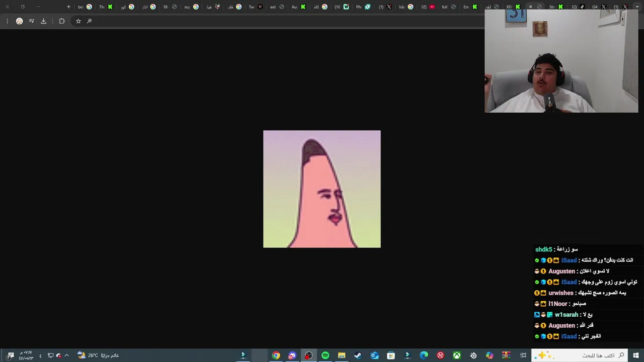Click the muted volume tray icon
Image resolution: width=644 pixels, height=362 pixels.
58,355
